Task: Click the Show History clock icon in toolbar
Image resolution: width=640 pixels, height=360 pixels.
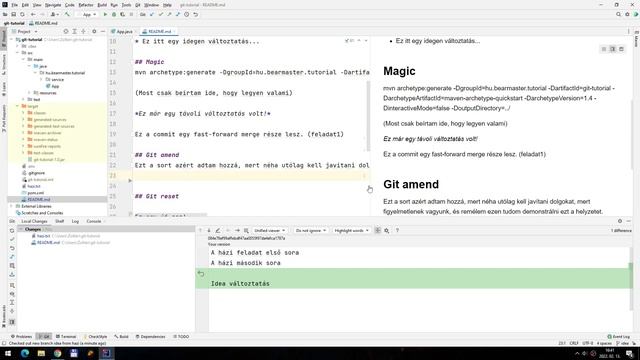Action: 187,14
